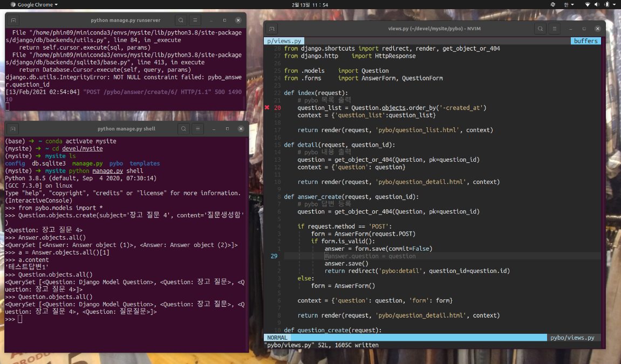Screen dimensions: 621x364
Task: Close the runserver terminal window
Action: tap(238, 20)
